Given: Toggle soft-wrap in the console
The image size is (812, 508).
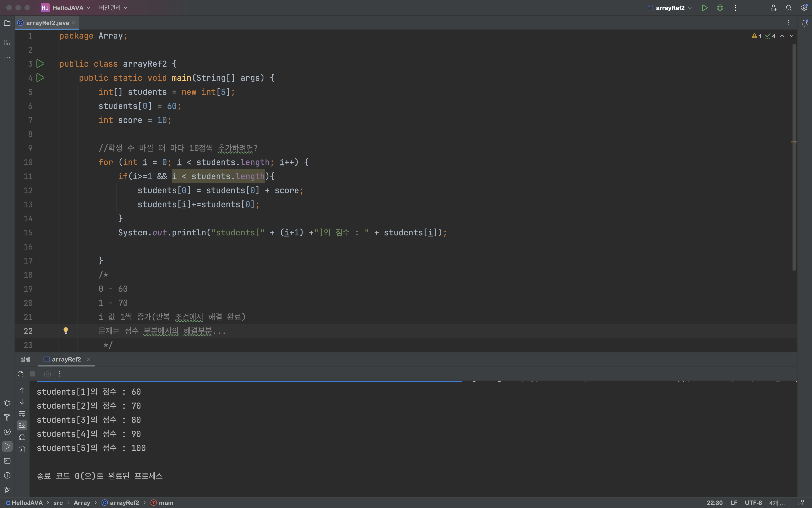Looking at the screenshot, I should click(22, 414).
